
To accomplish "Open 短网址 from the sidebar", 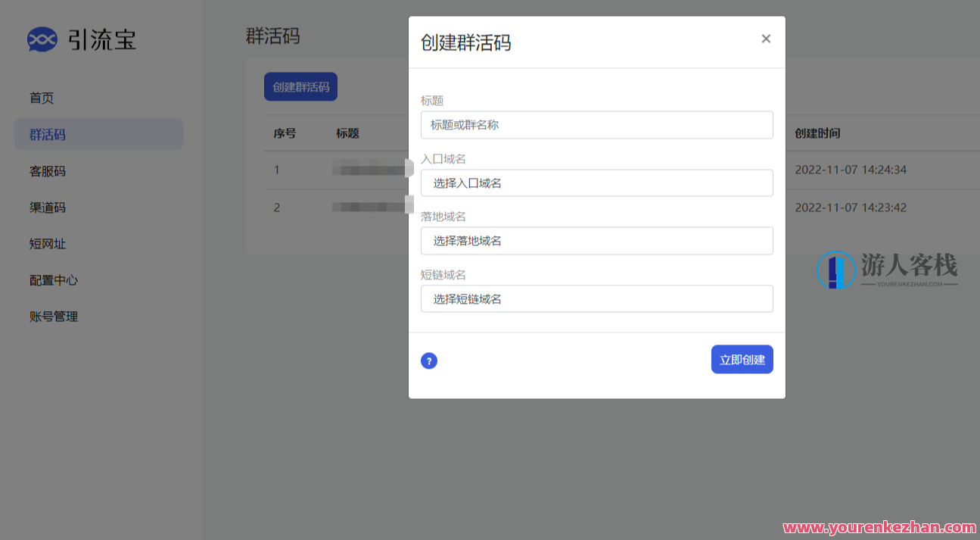I will click(x=47, y=243).
